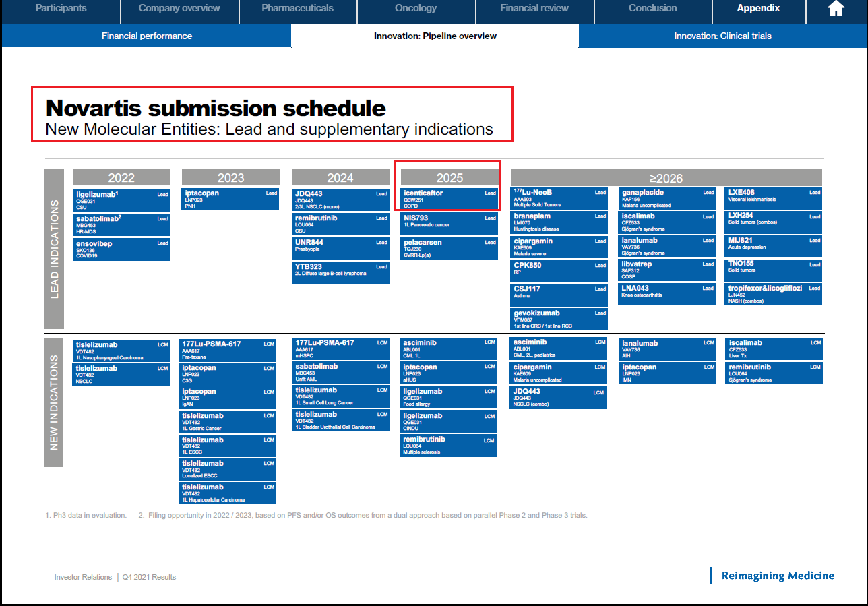Viewport: 868px width, 606px height.
Task: Open Financial performance sub-tab
Action: tap(147, 36)
